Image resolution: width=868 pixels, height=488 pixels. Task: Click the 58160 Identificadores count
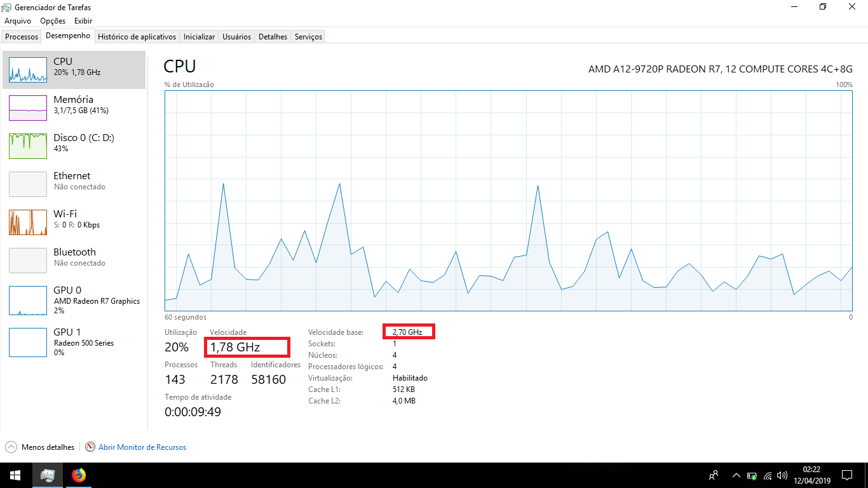(x=269, y=379)
